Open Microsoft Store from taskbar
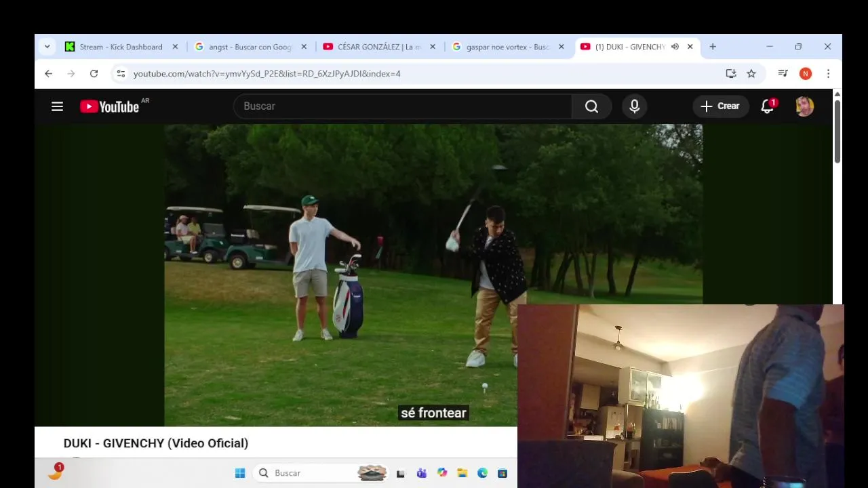 click(x=502, y=473)
